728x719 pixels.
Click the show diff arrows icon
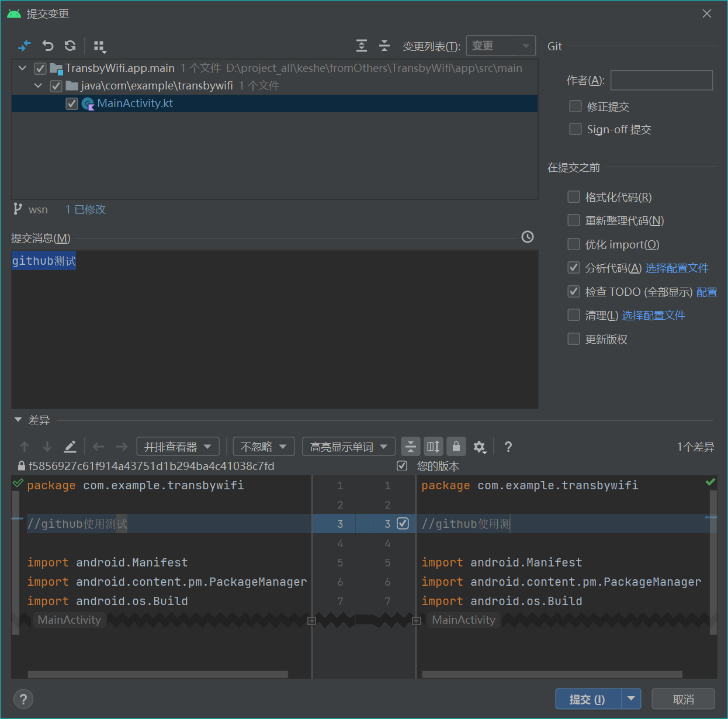(x=25, y=46)
